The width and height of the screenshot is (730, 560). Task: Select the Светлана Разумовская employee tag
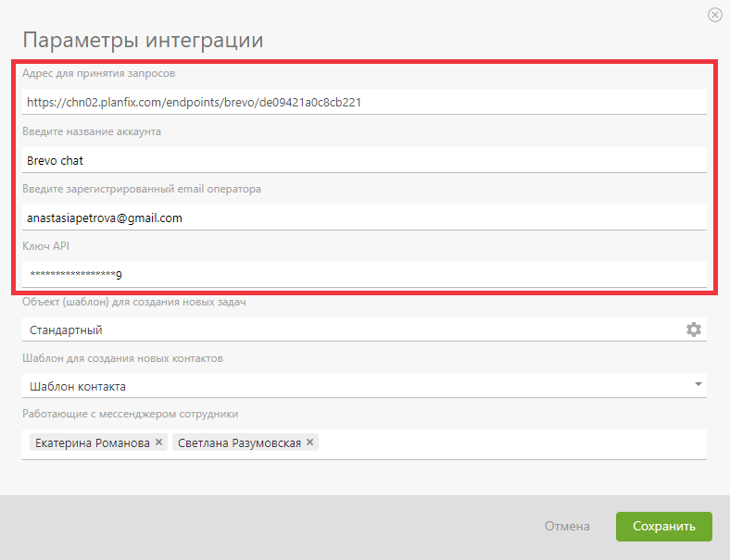(x=239, y=442)
